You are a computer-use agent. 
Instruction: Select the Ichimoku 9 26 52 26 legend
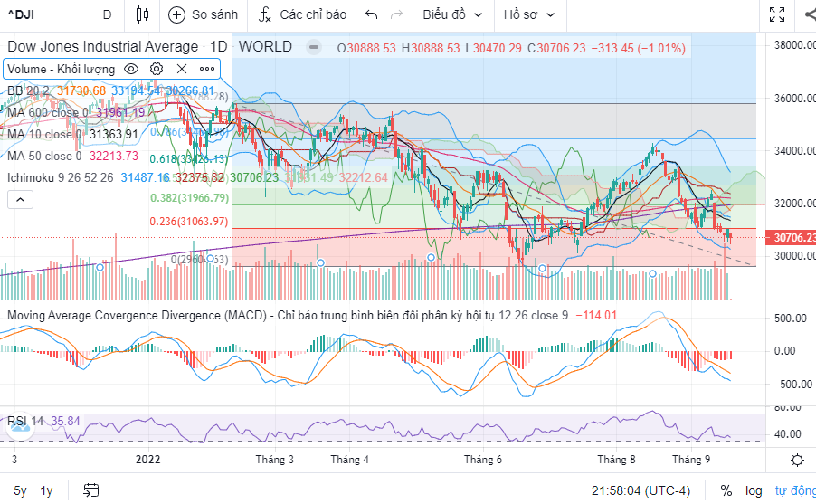pos(61,178)
